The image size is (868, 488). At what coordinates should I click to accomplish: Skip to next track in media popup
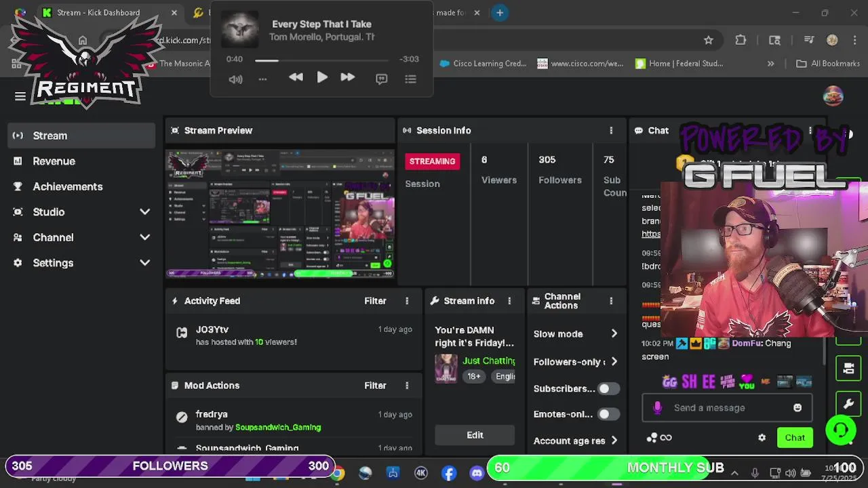click(347, 78)
